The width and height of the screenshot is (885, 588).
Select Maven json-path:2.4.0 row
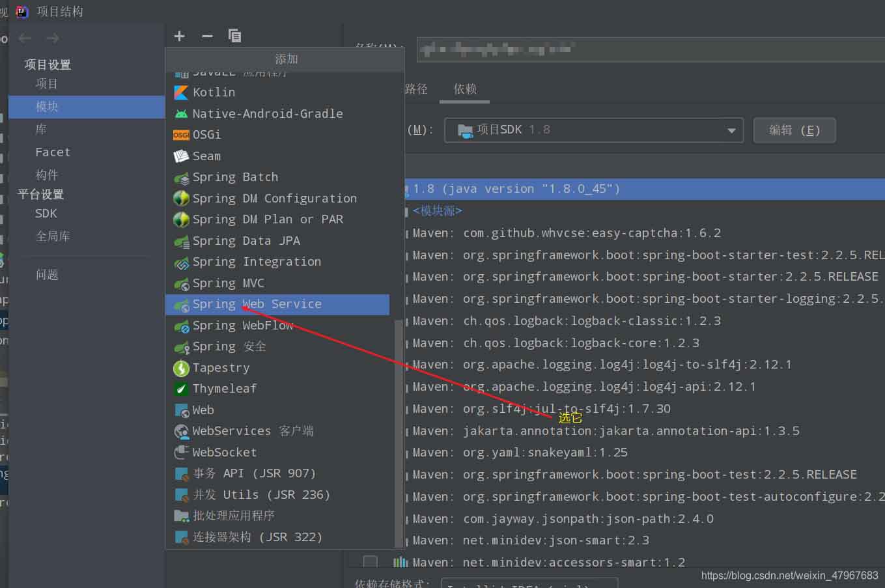point(645,519)
